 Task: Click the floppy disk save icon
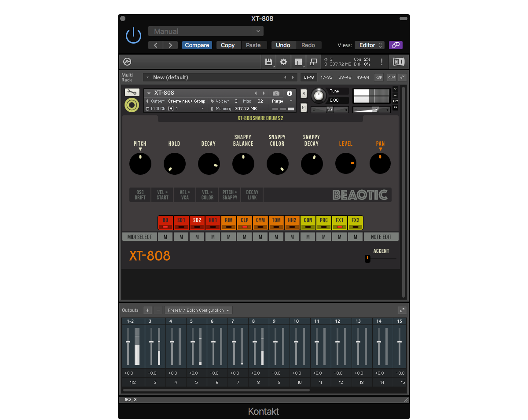click(x=268, y=62)
